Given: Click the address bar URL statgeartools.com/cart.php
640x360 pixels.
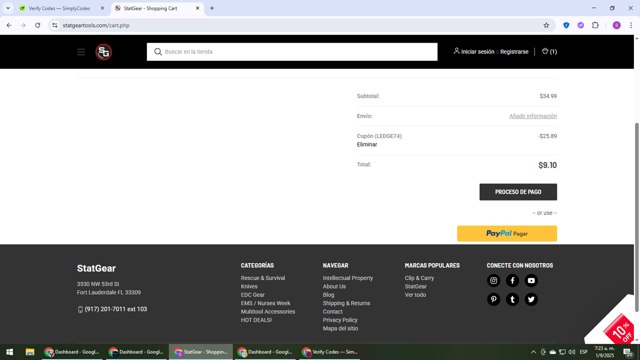Looking at the screenshot, I should click(x=96, y=25).
